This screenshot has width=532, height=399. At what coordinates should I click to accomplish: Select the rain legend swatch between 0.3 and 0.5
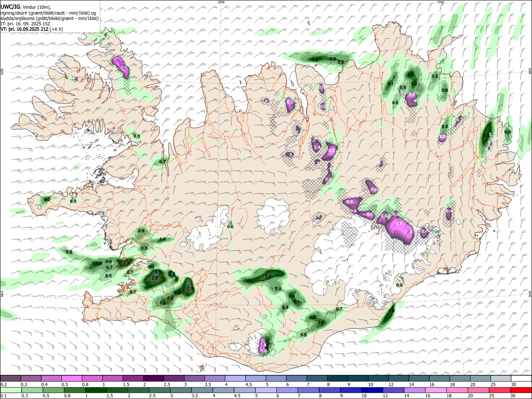coord(32,390)
